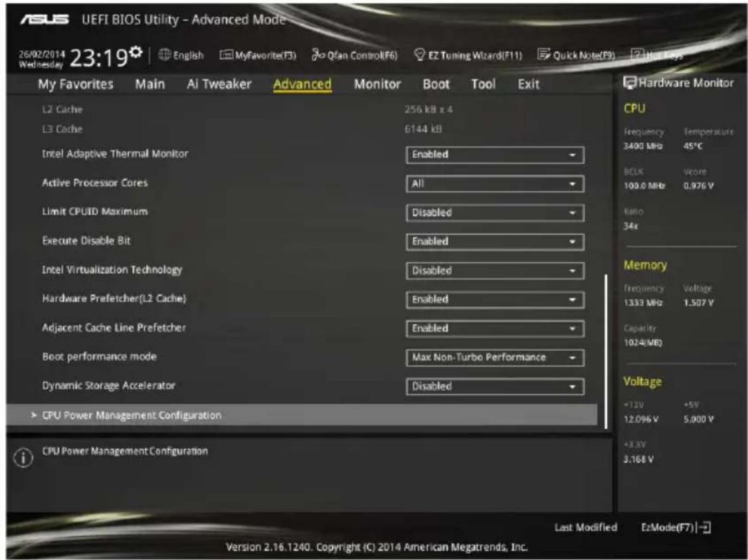Open the My Favorites tab
748x560 pixels.
click(x=75, y=84)
